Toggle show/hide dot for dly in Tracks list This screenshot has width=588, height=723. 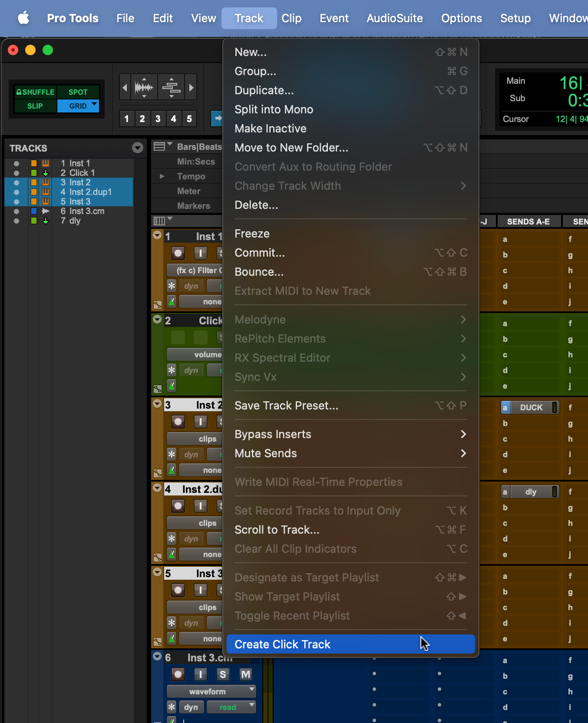point(17,221)
